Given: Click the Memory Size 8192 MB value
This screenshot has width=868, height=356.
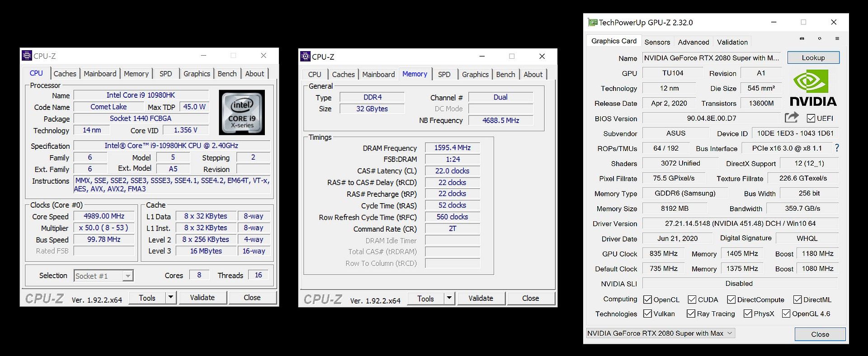Looking at the screenshot, I should [675, 209].
